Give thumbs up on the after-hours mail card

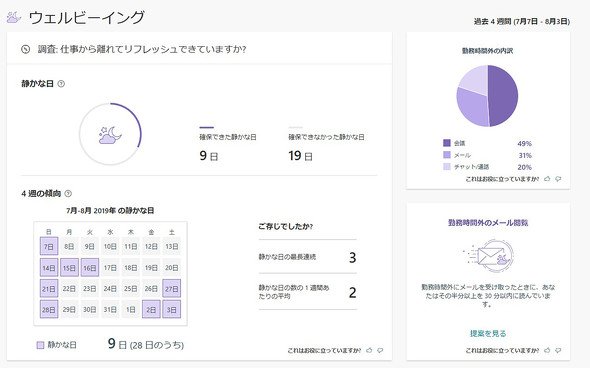(x=547, y=350)
